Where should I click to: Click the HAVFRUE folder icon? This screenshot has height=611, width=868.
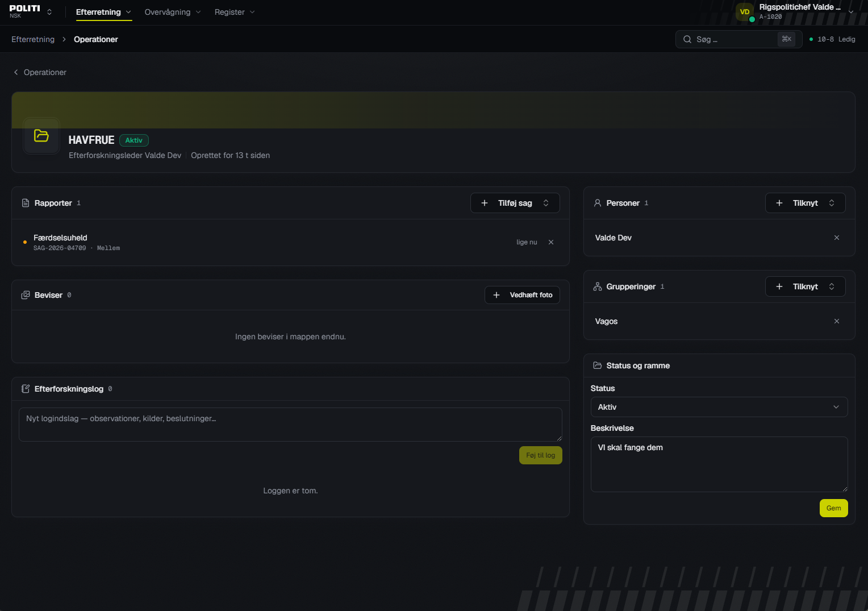[41, 136]
